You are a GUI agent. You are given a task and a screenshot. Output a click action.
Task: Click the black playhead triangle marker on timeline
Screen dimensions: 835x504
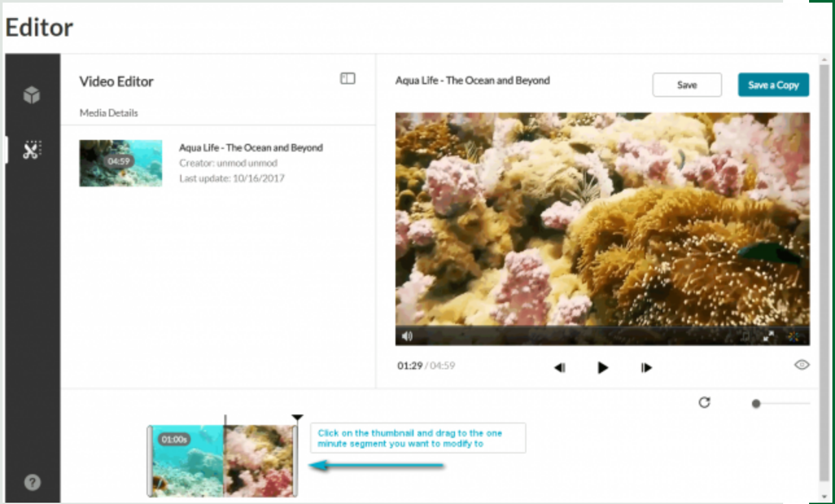point(297,418)
